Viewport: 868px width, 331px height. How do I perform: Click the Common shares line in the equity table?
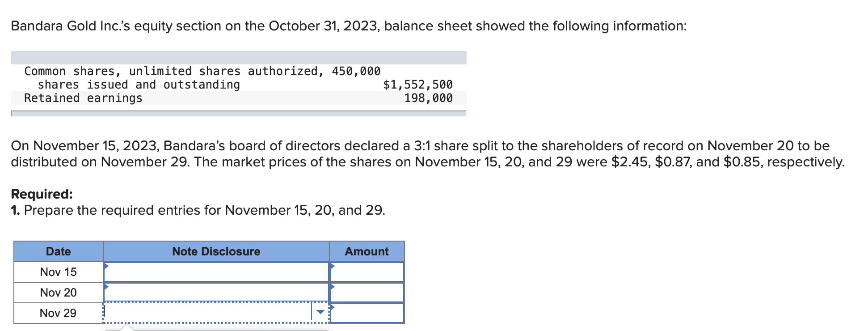pyautogui.click(x=202, y=71)
